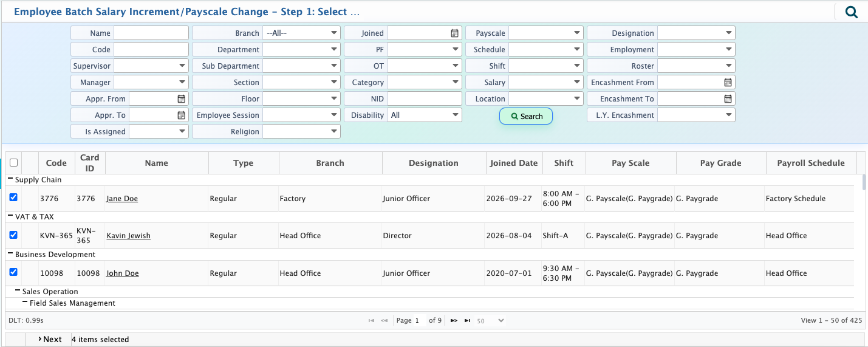The width and height of the screenshot is (868, 347).
Task: Open the Sub Department dropdown
Action: tap(301, 66)
